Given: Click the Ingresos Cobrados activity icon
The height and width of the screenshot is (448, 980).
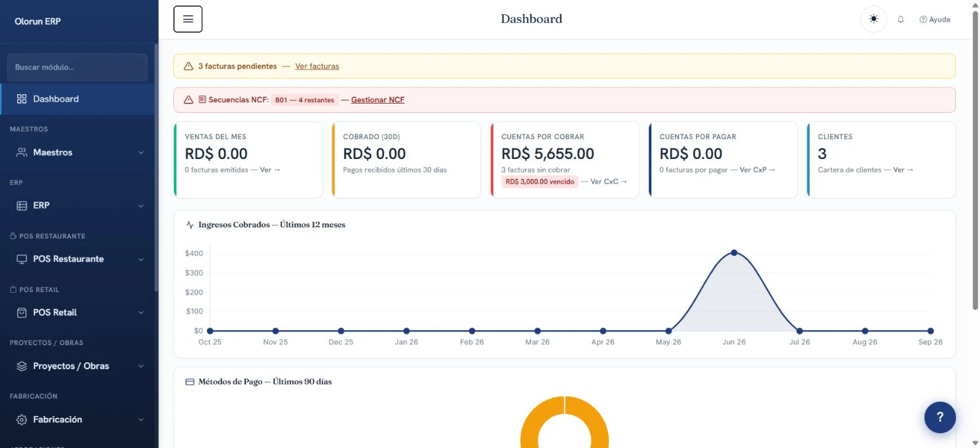Looking at the screenshot, I should pos(190,225).
